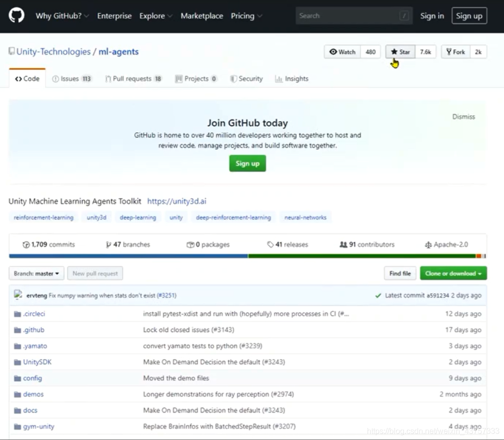Click ervteng's avatar image

tap(18, 295)
